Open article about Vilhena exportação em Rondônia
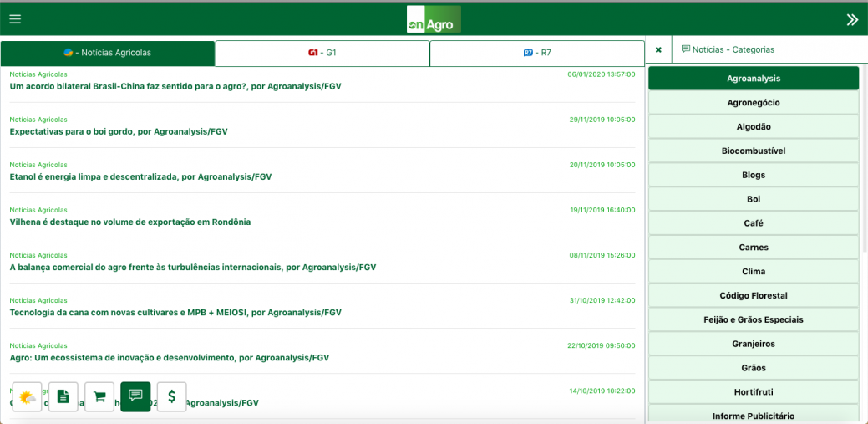Image resolution: width=868 pixels, height=424 pixels. pos(130,222)
